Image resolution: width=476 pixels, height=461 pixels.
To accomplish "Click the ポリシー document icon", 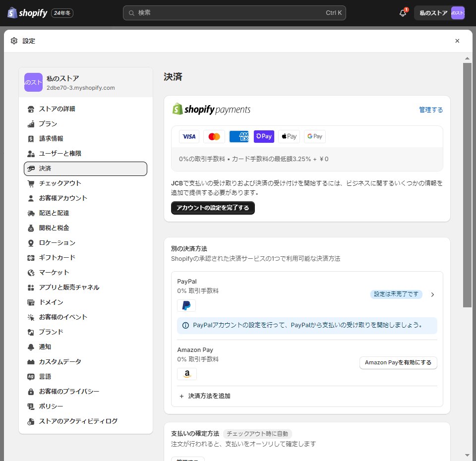I will point(31,406).
